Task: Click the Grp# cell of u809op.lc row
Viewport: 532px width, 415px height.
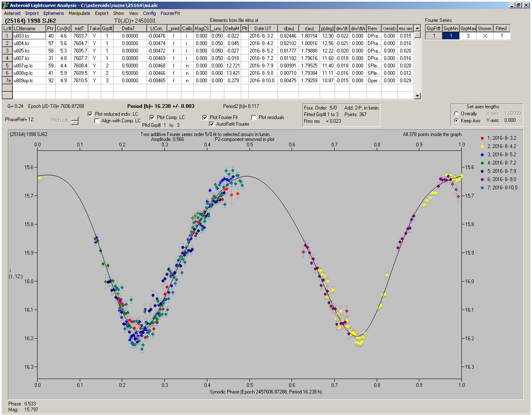Action: (107, 81)
